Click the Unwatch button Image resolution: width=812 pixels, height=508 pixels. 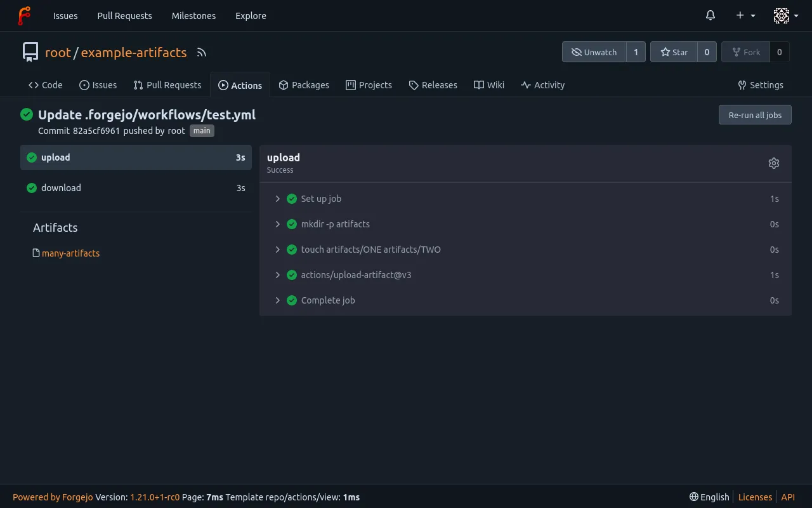pyautogui.click(x=594, y=52)
